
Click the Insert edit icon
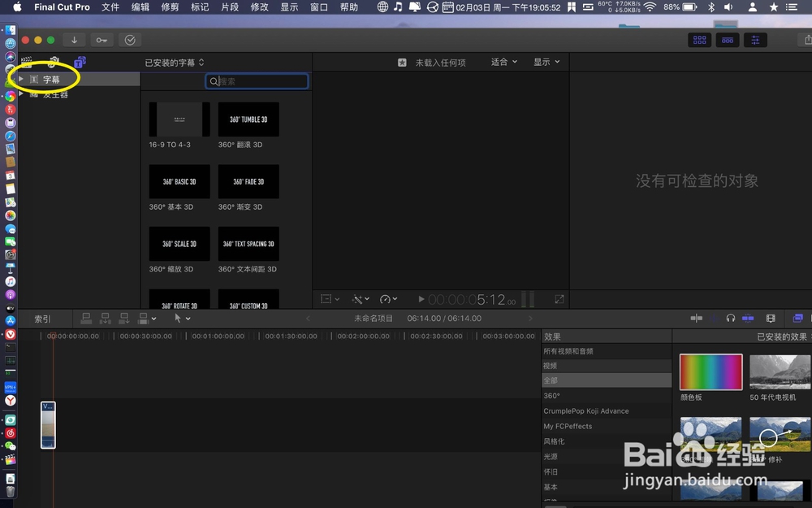click(x=105, y=319)
